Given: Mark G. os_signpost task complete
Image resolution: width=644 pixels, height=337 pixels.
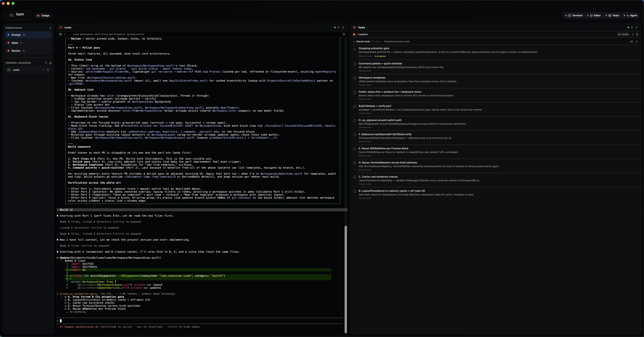Looking at the screenshot, I should (355, 121).
